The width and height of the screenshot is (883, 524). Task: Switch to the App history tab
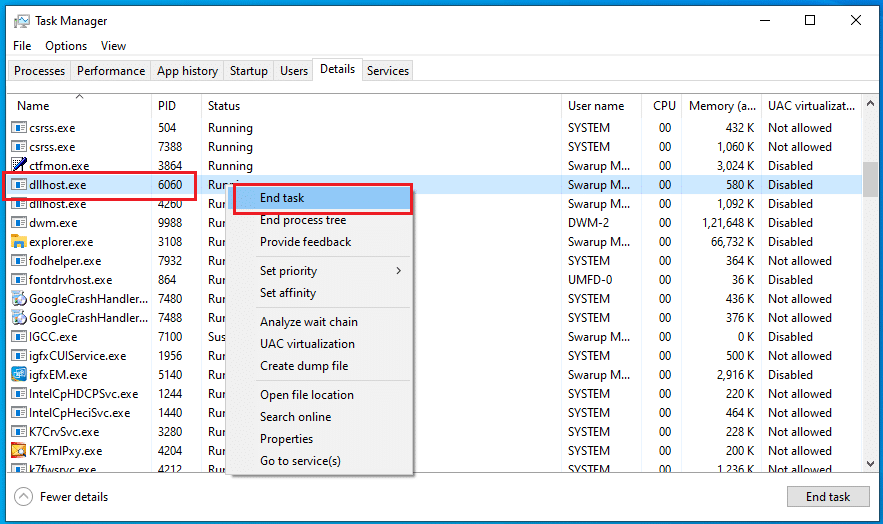[188, 71]
